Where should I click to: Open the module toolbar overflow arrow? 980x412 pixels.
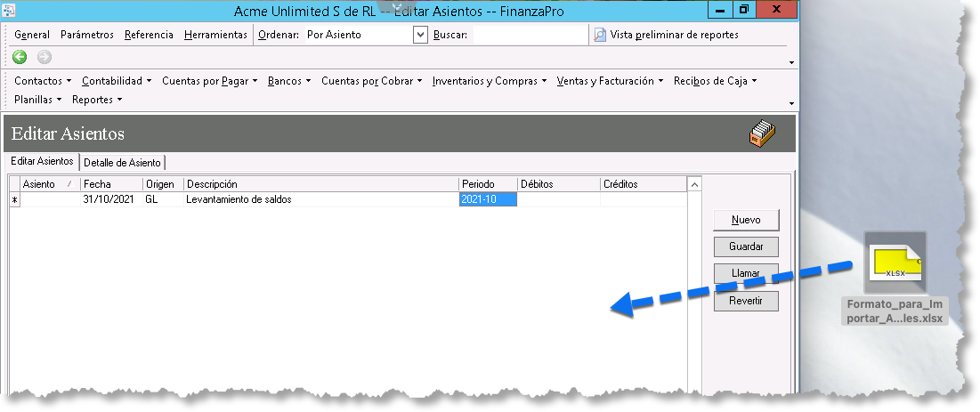coord(792,103)
